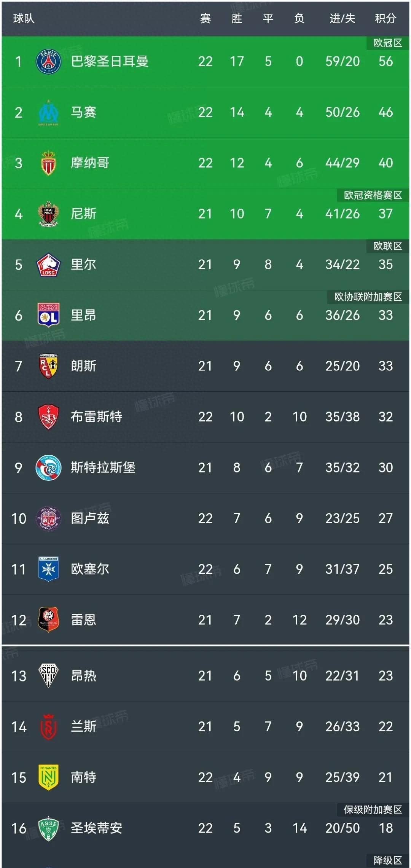Click the Stade Brestois SB29 logo

[48, 417]
